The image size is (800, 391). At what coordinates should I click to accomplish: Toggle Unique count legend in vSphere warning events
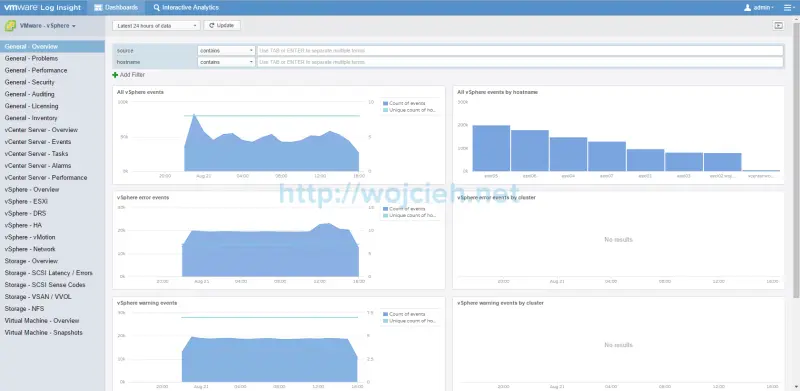pos(410,321)
